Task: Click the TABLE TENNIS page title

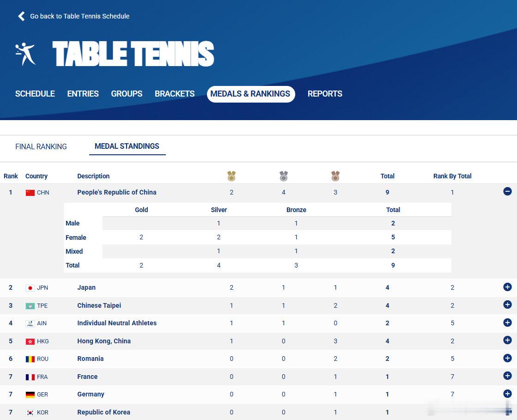Action: pos(134,54)
